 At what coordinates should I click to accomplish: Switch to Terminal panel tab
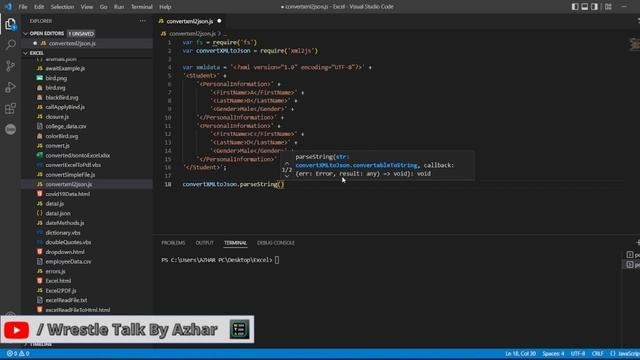[235, 243]
